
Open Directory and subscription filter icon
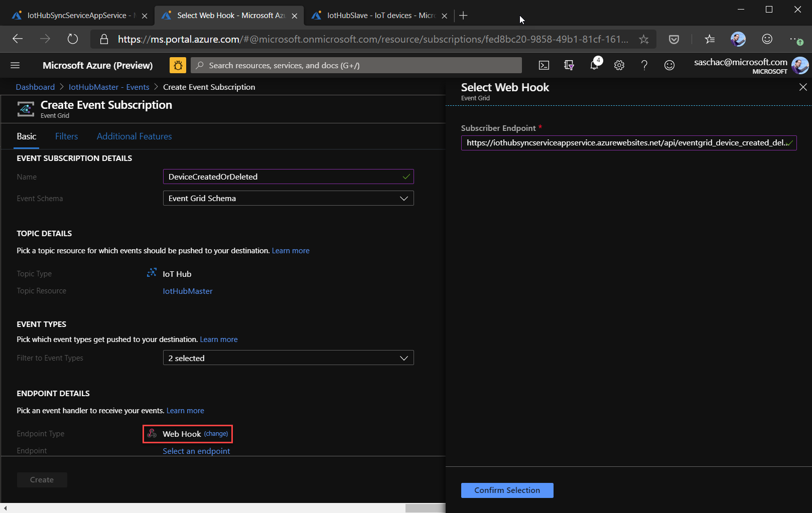(x=569, y=65)
